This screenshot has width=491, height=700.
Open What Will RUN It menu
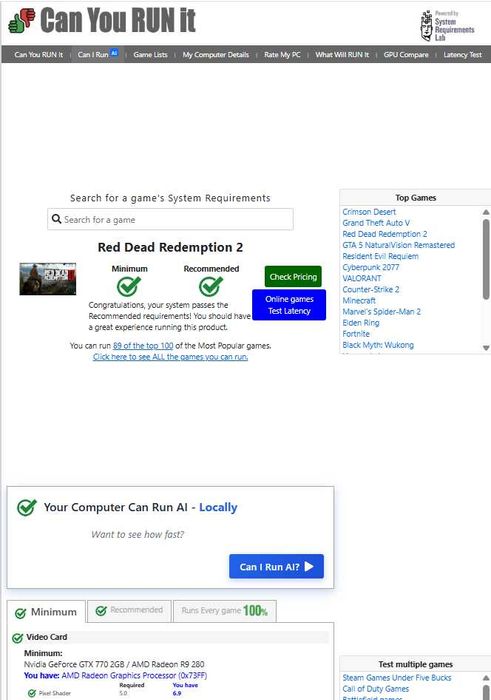tap(342, 54)
